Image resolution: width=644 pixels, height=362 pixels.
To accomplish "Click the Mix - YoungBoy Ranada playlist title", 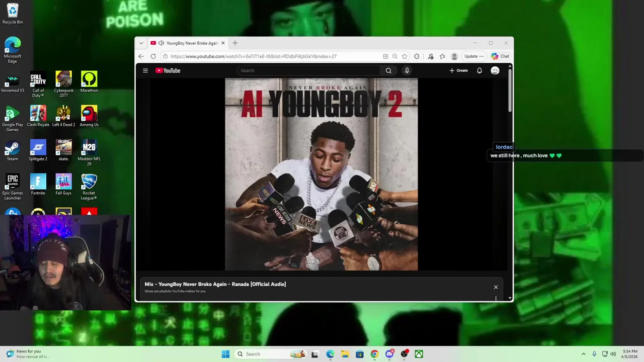I will tap(215, 284).
